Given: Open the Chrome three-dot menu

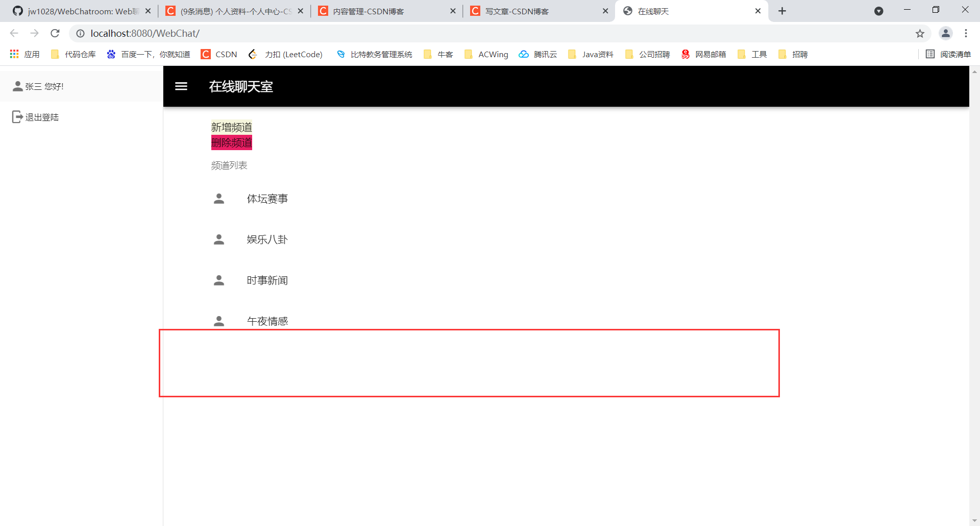Looking at the screenshot, I should pos(966,33).
